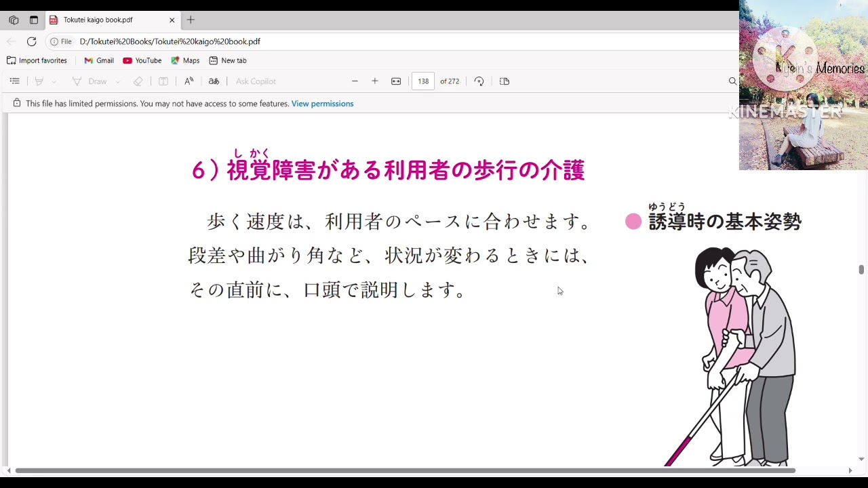Click the label 誘導時の基本姿勢
This screenshot has height=488, width=868.
(x=725, y=222)
